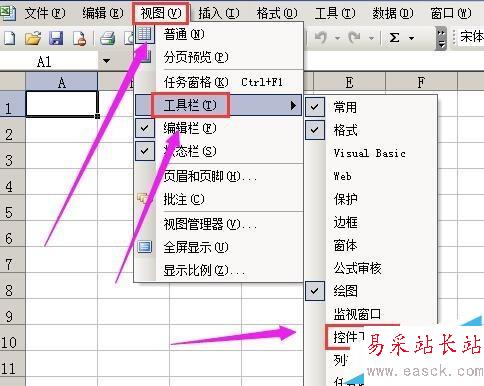The image size is (484, 386).
Task: Click the AutoSum sigma icon
Action: tap(395, 37)
